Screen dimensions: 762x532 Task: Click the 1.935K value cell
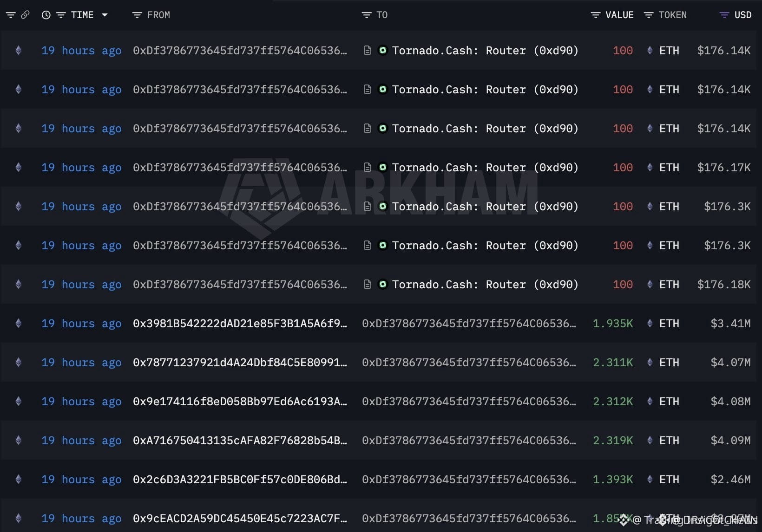coord(613,323)
